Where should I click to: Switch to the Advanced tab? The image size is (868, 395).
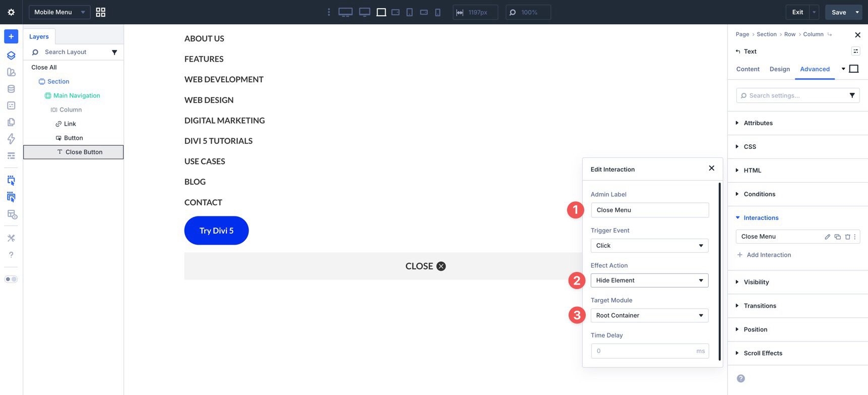click(815, 69)
